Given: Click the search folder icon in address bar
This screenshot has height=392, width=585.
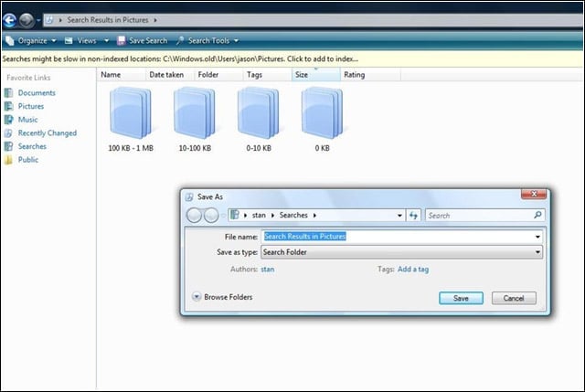Looking at the screenshot, I should (x=49, y=20).
